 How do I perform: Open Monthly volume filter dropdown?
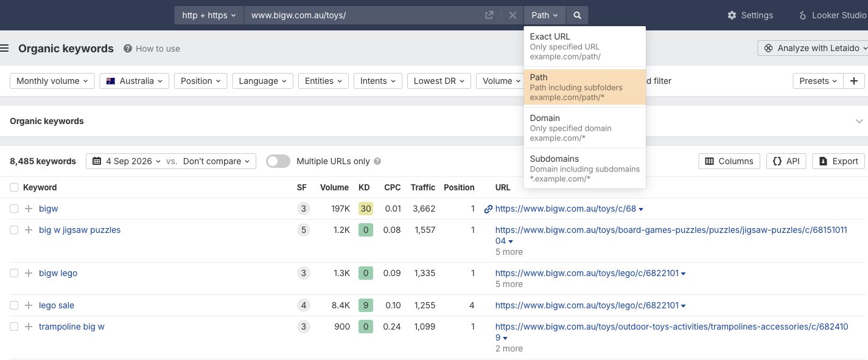click(x=52, y=81)
